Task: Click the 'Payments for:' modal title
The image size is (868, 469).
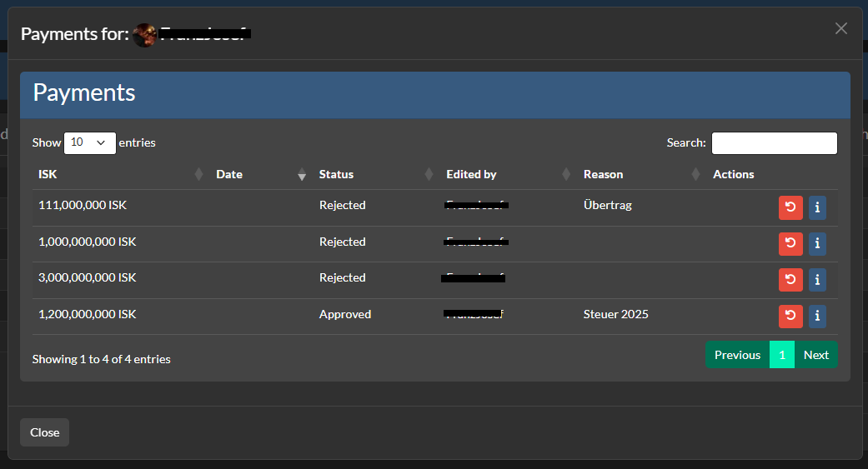Action: click(75, 34)
